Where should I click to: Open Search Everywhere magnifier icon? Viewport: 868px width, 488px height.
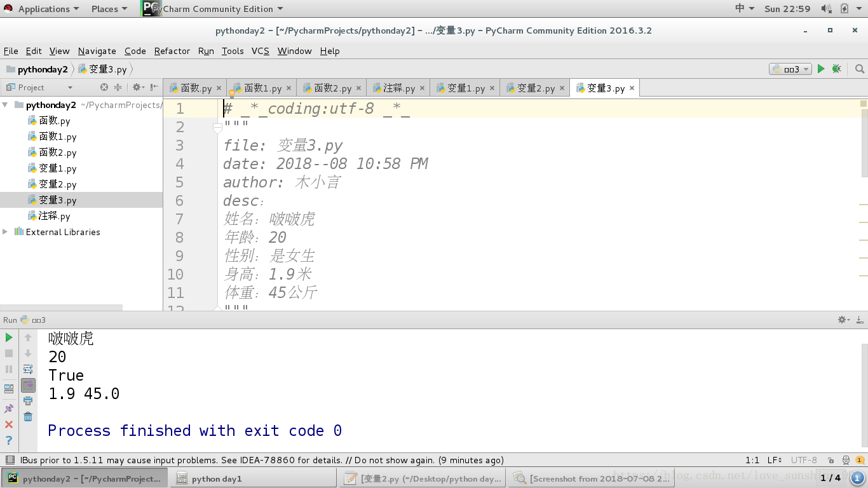tap(859, 69)
